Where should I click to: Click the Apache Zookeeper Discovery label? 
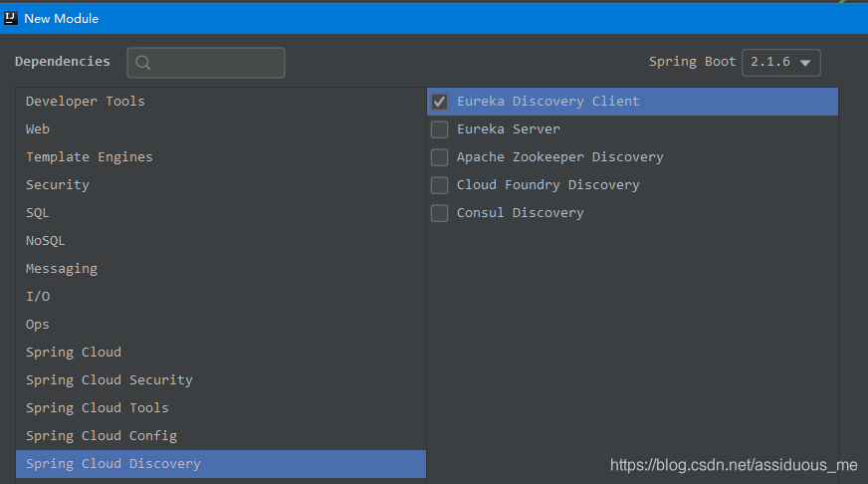click(559, 157)
